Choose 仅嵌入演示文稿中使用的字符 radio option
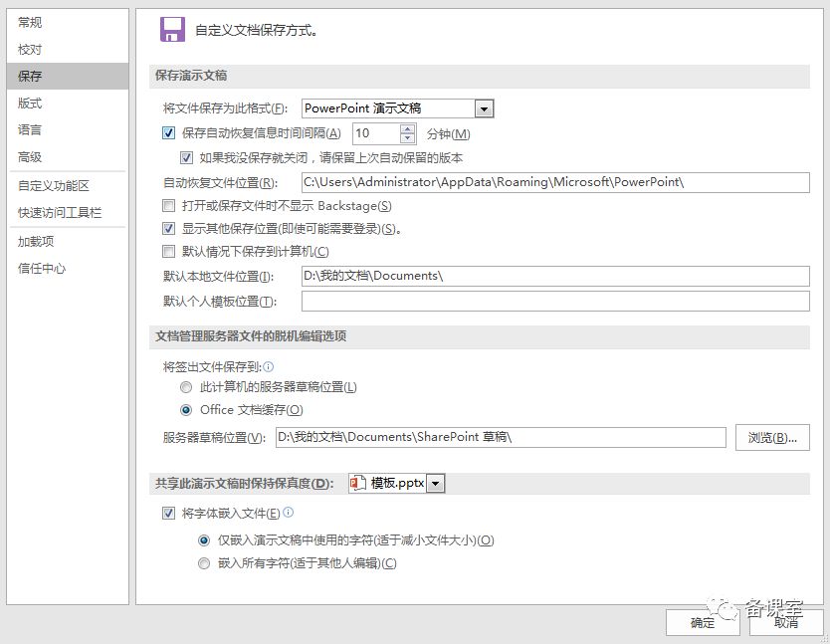 204,540
